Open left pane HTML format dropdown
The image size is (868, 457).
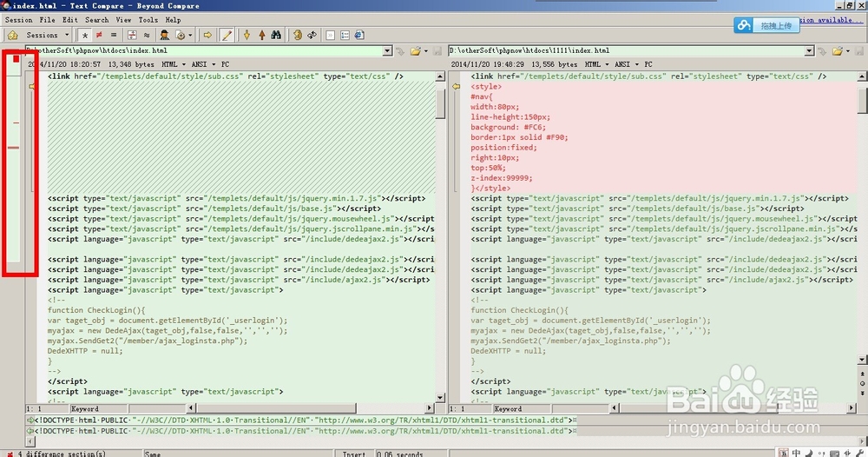point(174,65)
